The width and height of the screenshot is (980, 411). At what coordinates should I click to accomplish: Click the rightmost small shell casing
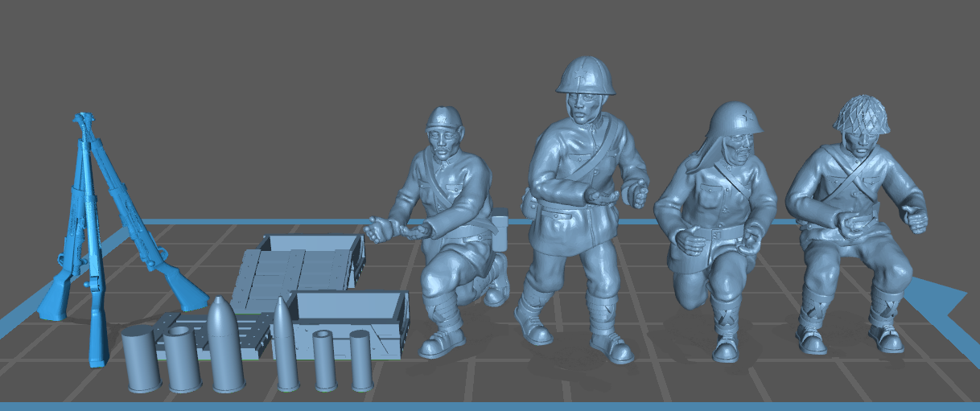coord(361,360)
